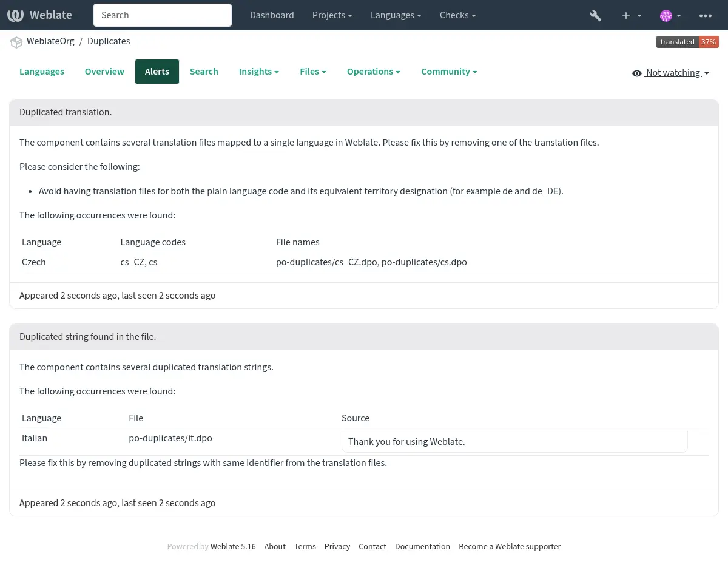
Task: Click the translated 37% badge
Action: pyautogui.click(x=687, y=42)
